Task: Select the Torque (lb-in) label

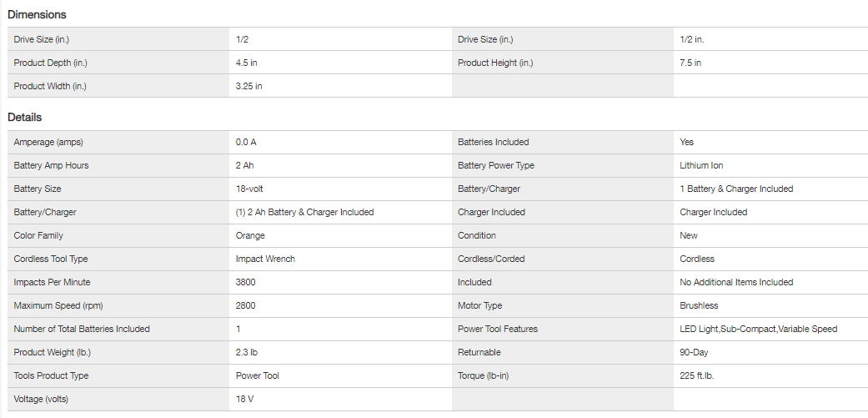Action: tap(484, 376)
